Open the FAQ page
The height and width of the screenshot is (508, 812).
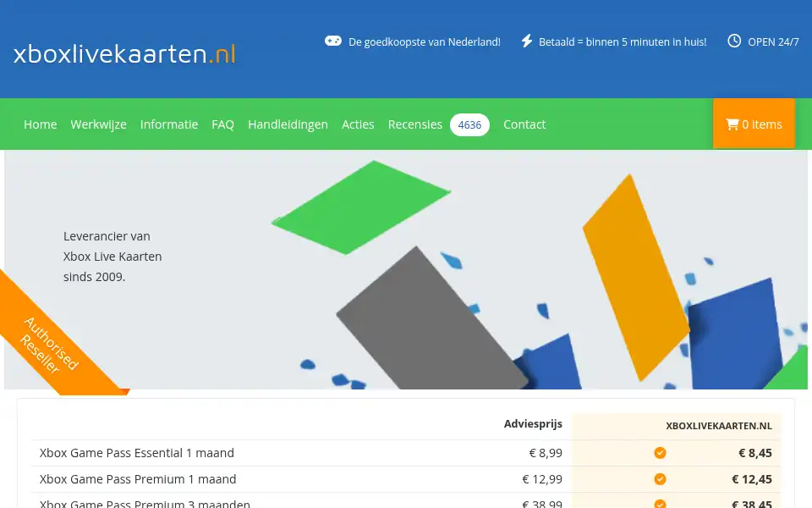(x=222, y=124)
